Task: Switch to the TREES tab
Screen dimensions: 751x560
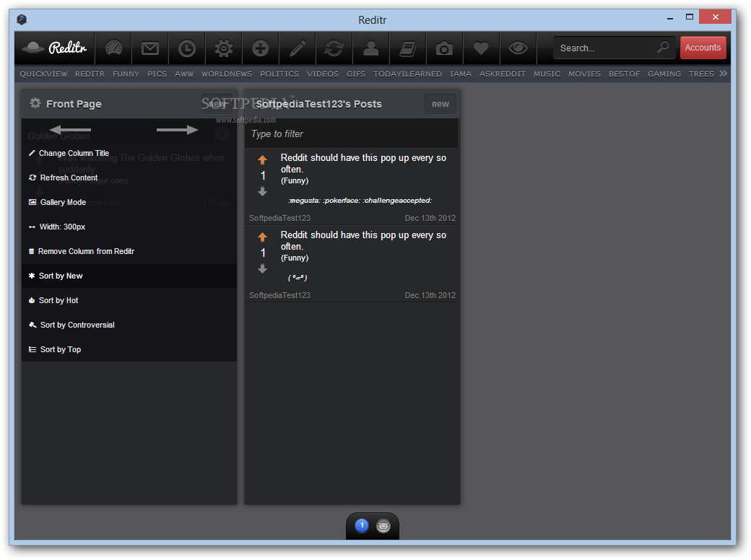Action: click(x=701, y=74)
